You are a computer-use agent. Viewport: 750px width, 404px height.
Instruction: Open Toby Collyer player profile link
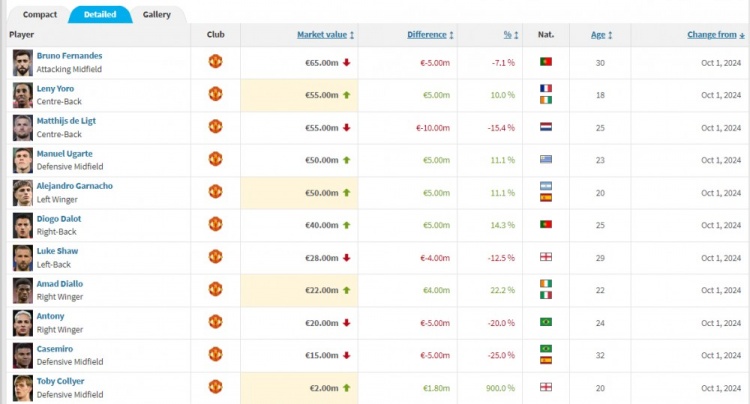[60, 381]
